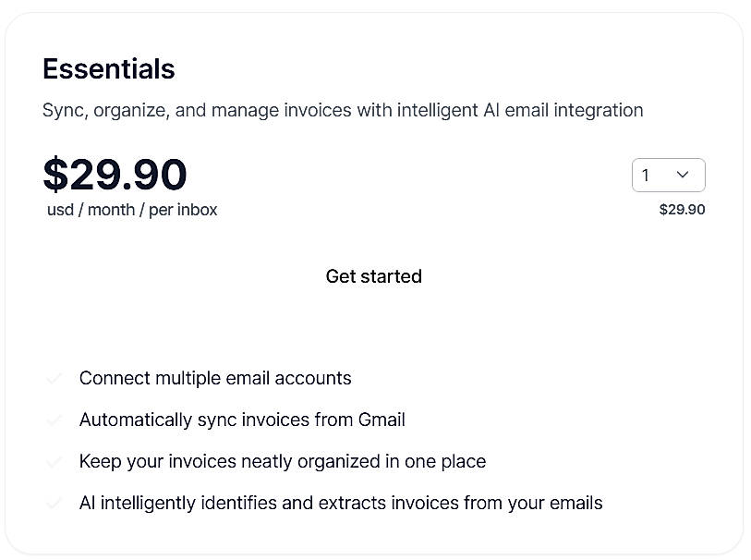Click 'Get started'
The image size is (751, 560).
[x=373, y=275]
